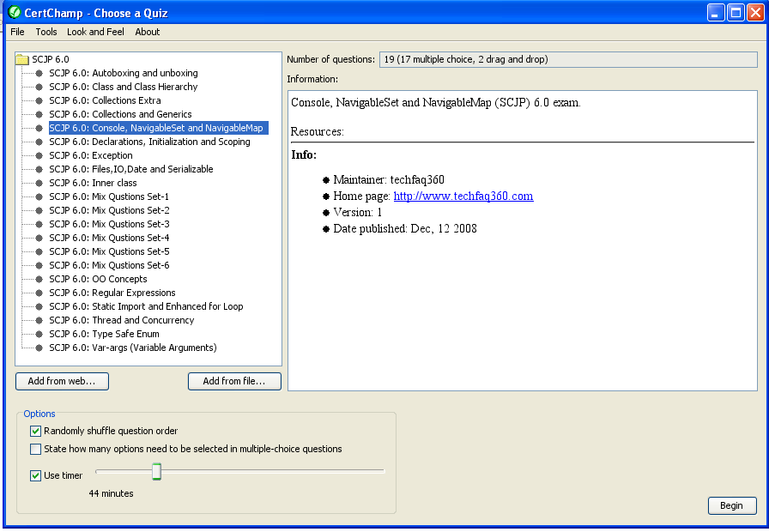The height and width of the screenshot is (532, 769).
Task: Click bullet icon beside Inner class quiz
Action: point(39,183)
